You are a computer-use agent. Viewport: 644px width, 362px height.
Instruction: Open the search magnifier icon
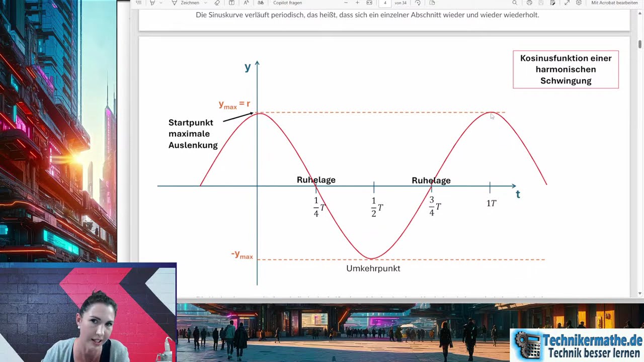pos(515,3)
